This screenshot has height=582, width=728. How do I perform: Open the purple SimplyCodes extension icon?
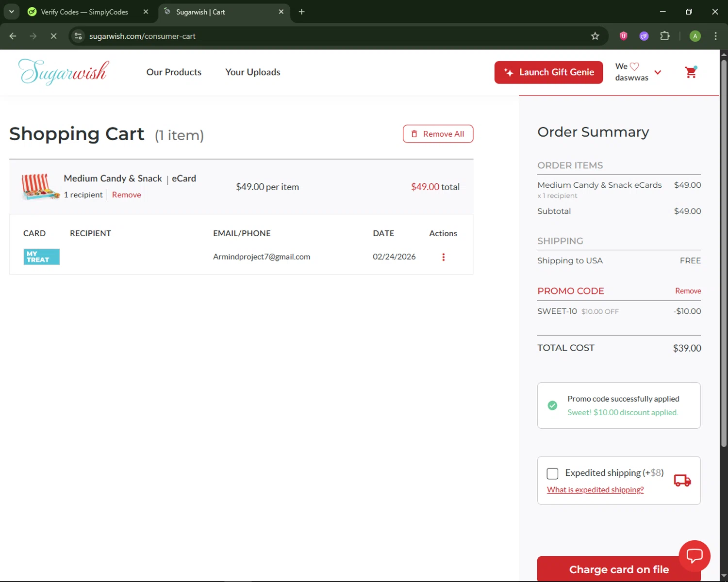click(644, 36)
